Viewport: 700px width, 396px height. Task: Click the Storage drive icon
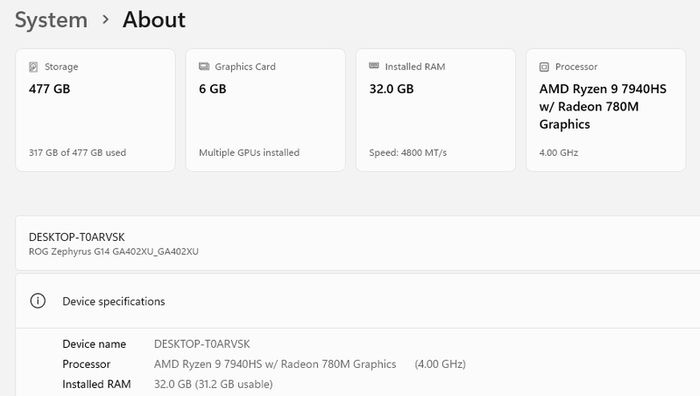[33, 67]
